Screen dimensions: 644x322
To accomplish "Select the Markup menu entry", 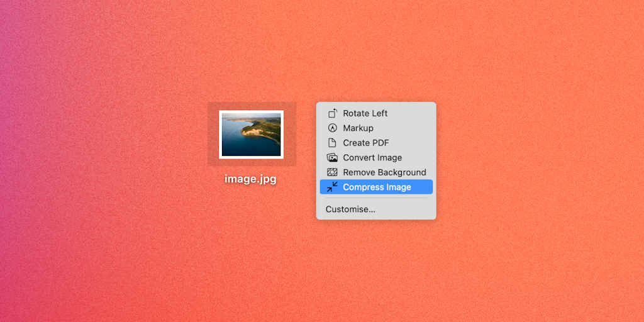I will click(376, 128).
